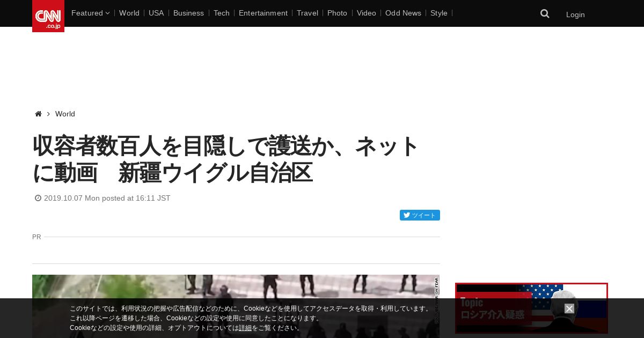Open the Odd News section
This screenshot has height=338, width=644.
tap(403, 13)
